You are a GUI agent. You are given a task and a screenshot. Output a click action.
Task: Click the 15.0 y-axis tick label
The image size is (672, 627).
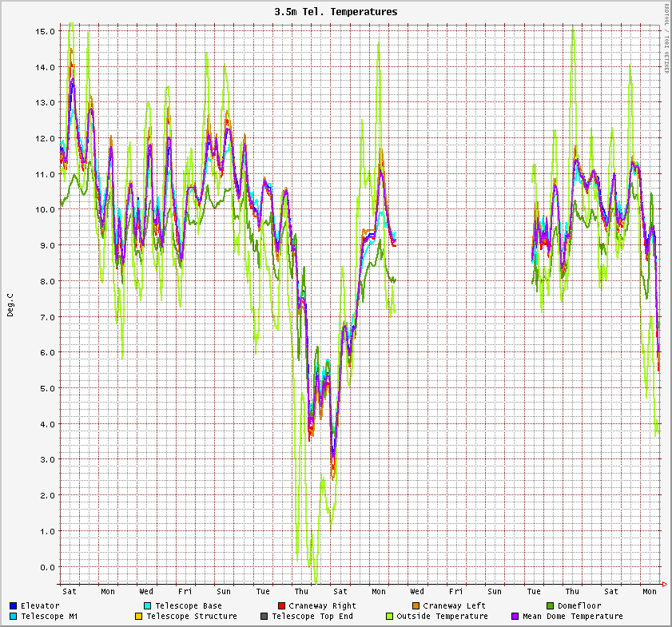tap(46, 30)
